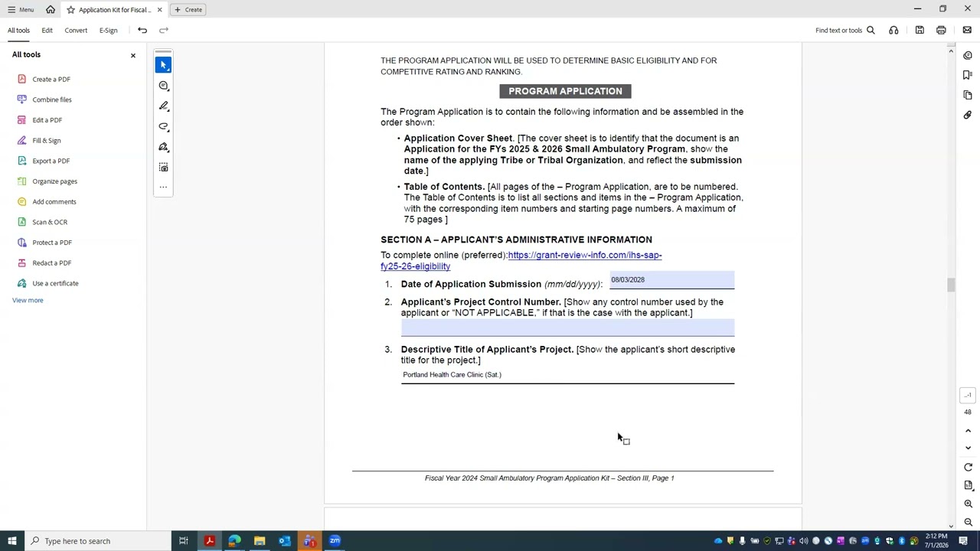Click the Create new tab button
The height and width of the screenshot is (551, 980).
pyautogui.click(x=188, y=10)
